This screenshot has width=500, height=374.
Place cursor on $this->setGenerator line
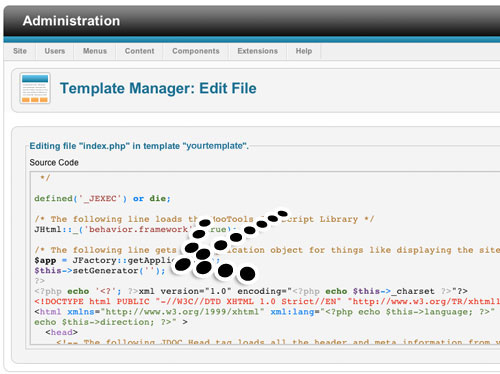pyautogui.click(x=100, y=271)
